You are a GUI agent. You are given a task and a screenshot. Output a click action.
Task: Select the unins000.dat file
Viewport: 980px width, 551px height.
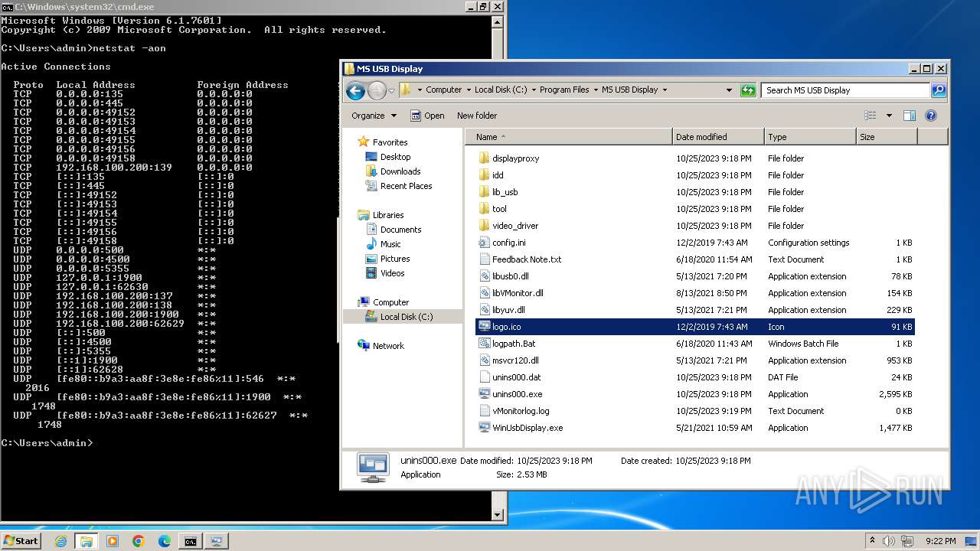pos(516,377)
